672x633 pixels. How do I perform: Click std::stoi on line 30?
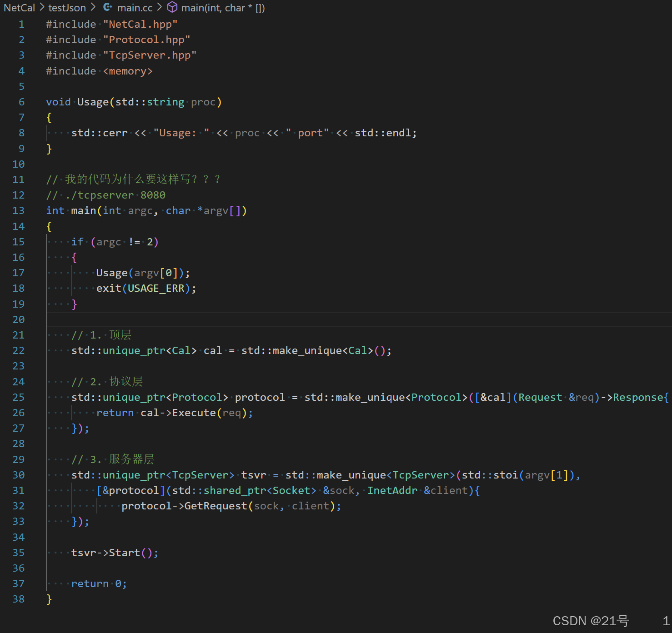[x=490, y=475]
